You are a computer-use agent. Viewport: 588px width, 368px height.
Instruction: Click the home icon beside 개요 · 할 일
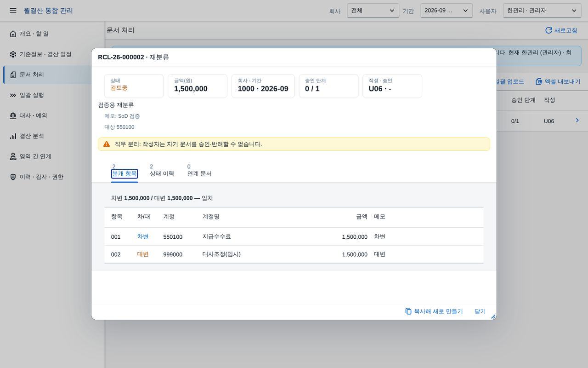click(13, 34)
